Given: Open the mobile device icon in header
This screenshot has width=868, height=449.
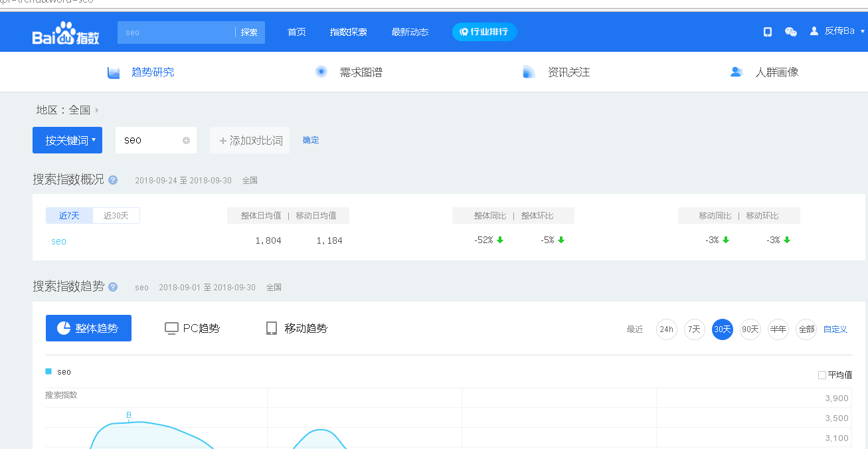Looking at the screenshot, I should (x=768, y=32).
